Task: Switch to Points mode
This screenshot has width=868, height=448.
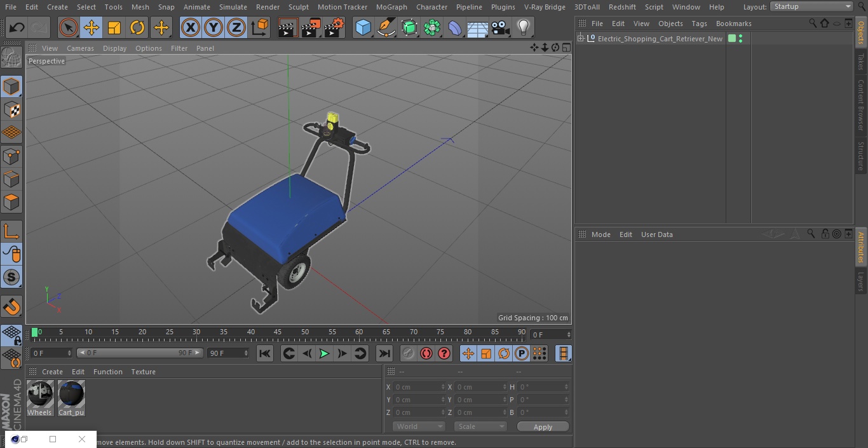Action: pyautogui.click(x=11, y=156)
